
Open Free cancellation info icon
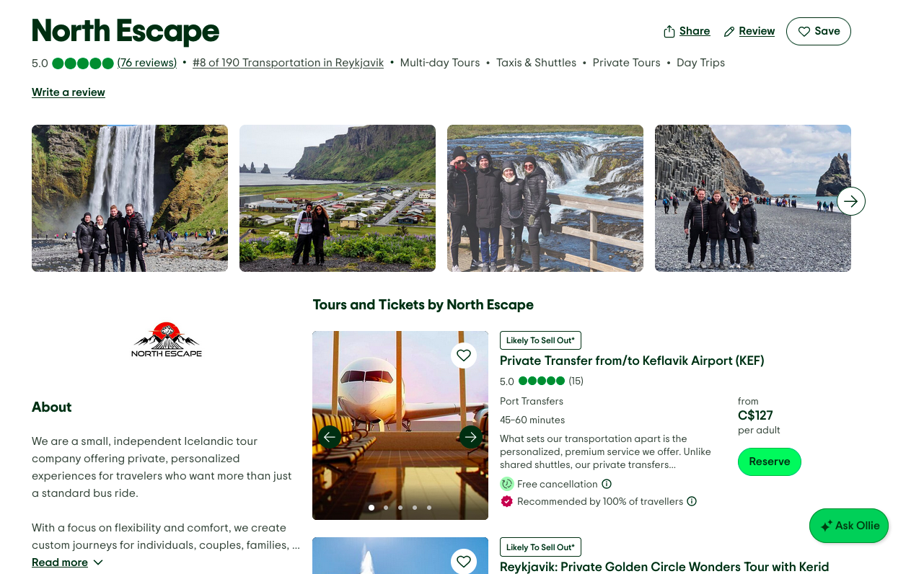click(x=607, y=484)
